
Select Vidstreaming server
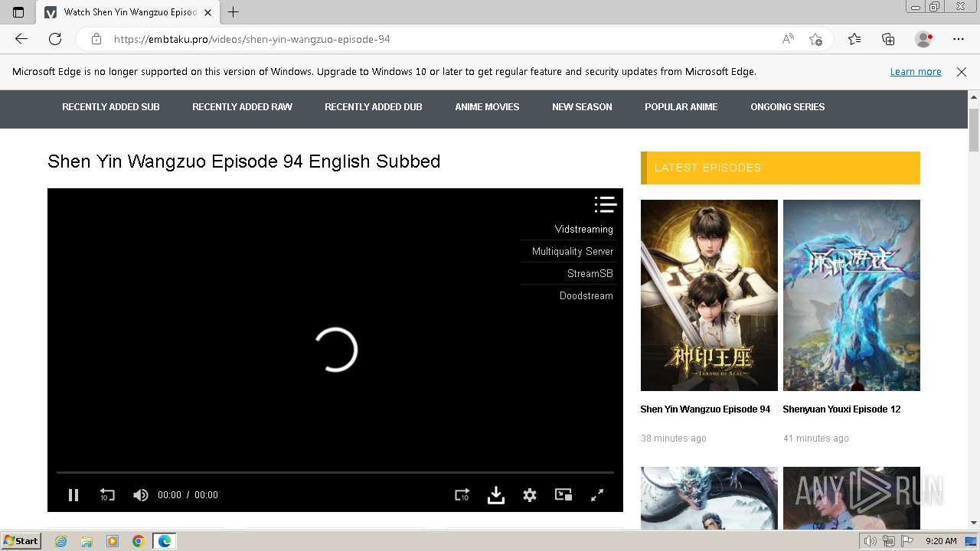(583, 229)
